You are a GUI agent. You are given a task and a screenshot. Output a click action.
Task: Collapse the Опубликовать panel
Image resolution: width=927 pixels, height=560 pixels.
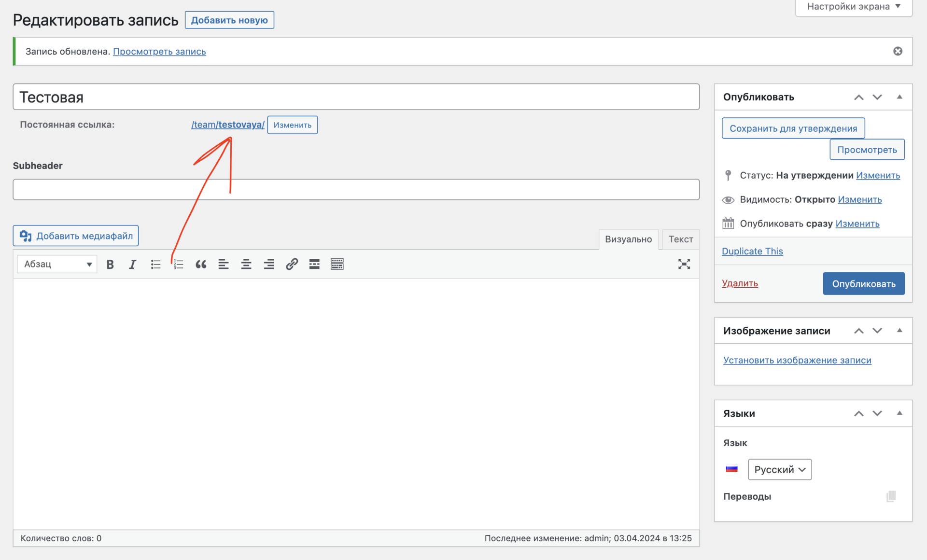[x=899, y=97]
